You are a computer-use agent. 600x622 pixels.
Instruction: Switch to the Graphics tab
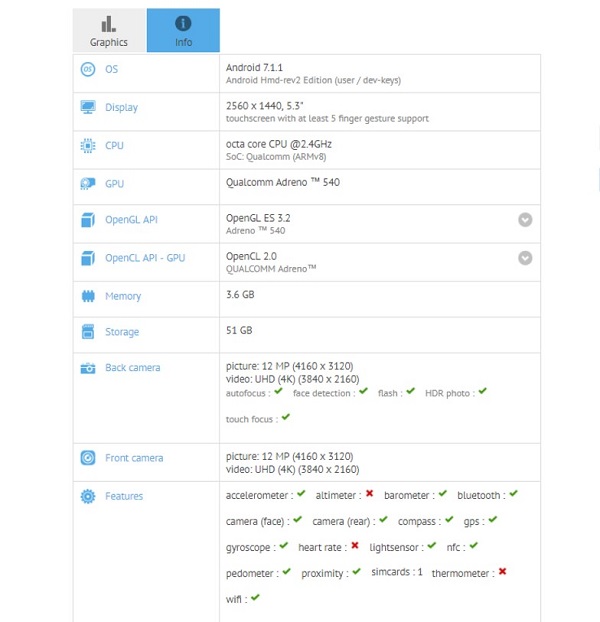[109, 30]
